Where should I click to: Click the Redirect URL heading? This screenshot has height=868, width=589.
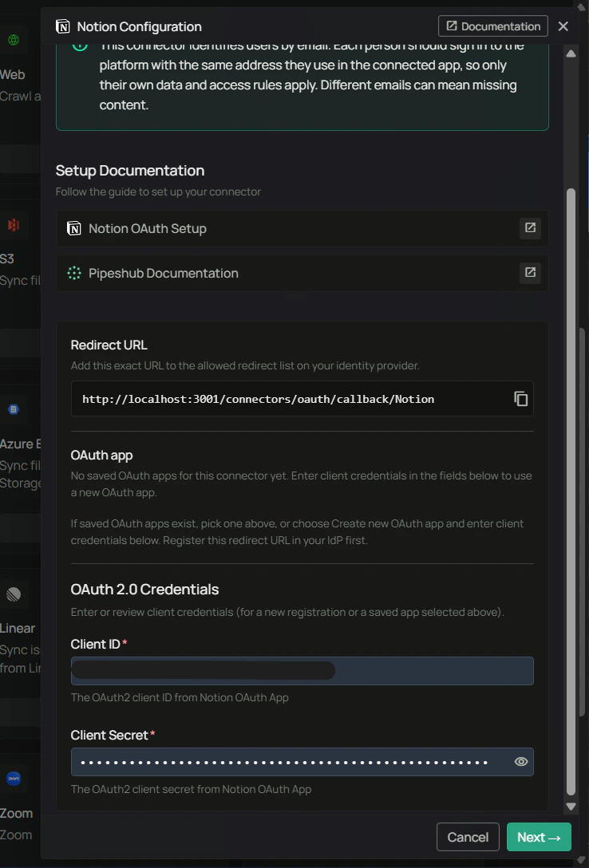109,345
